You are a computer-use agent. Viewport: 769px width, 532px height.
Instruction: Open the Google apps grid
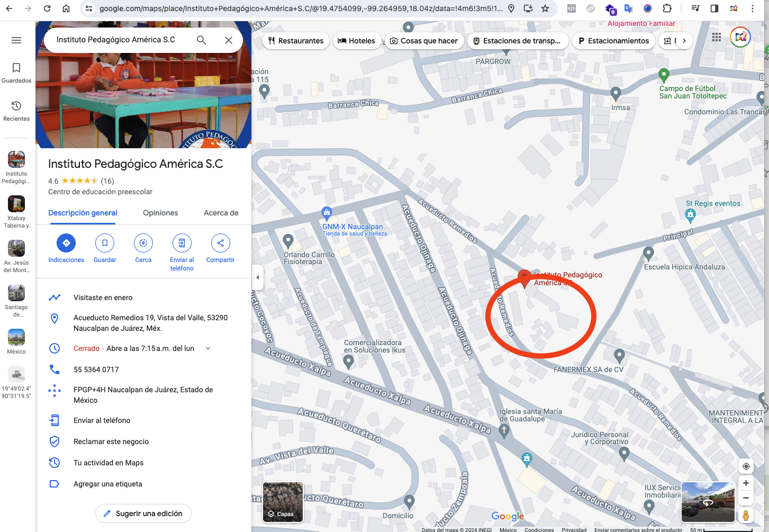717,37
